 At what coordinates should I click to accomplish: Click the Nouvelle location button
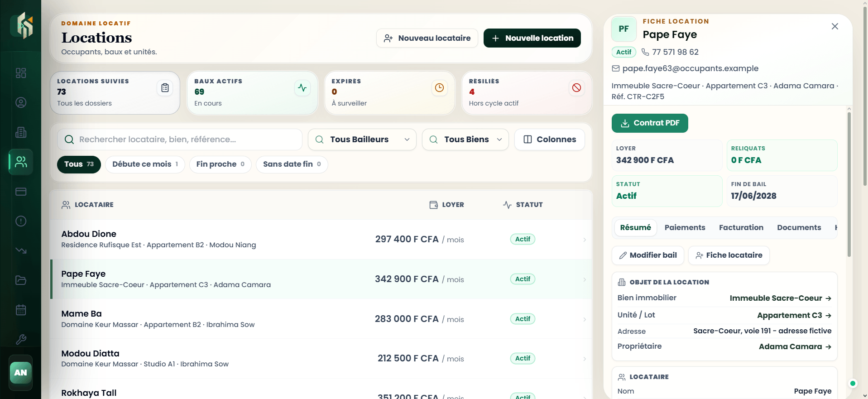[532, 38]
